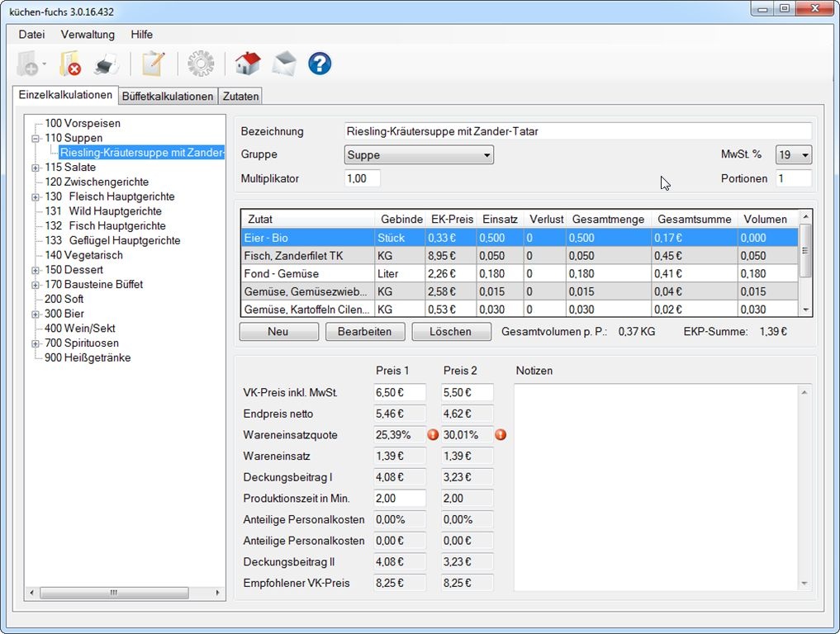This screenshot has height=634, width=840.
Task: Click the Bezeichnung text field
Action: pyautogui.click(x=577, y=131)
